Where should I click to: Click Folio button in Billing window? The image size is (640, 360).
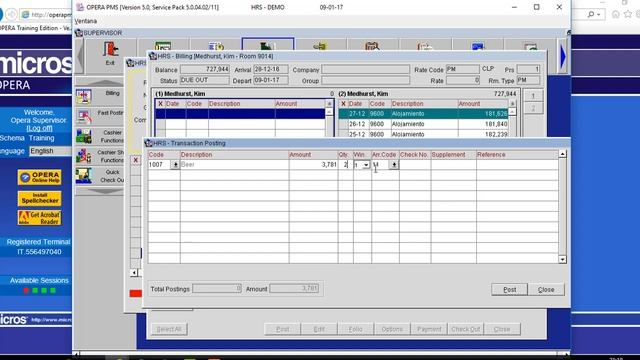(x=356, y=329)
